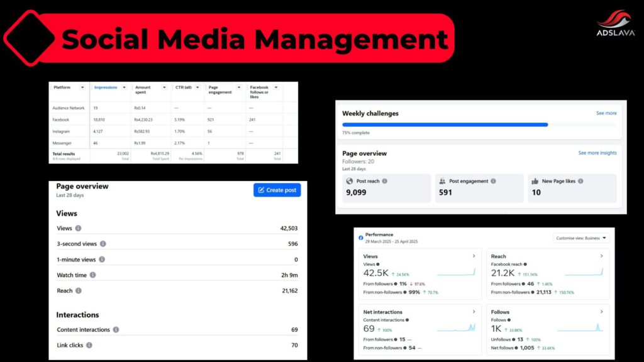Click the info icon beside Post reach
644x362 pixels.
[384, 181]
